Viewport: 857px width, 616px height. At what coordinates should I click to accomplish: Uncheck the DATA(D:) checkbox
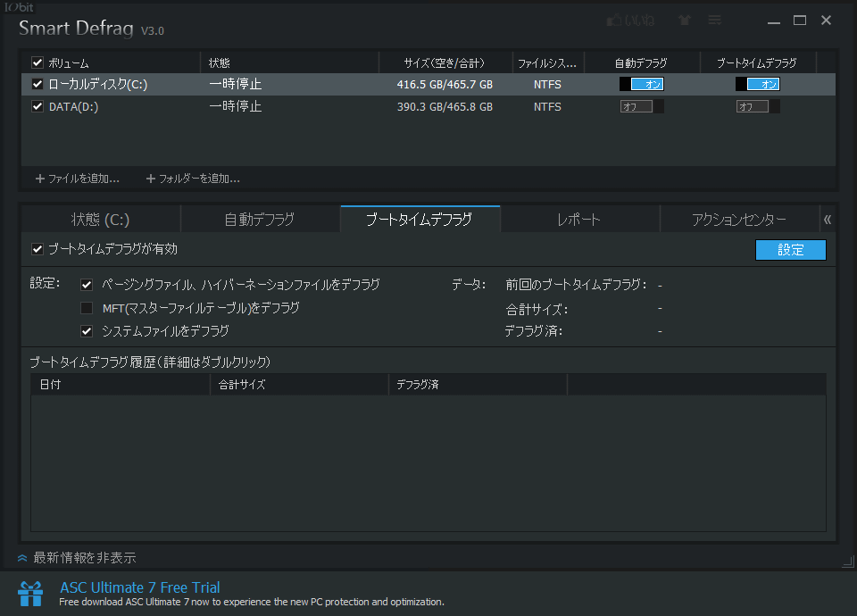[x=37, y=106]
